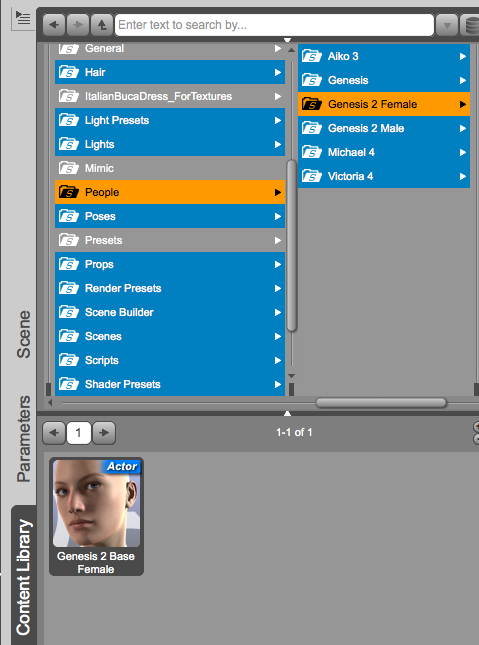
Task: Click the Light Presets folder icon
Action: (x=68, y=121)
